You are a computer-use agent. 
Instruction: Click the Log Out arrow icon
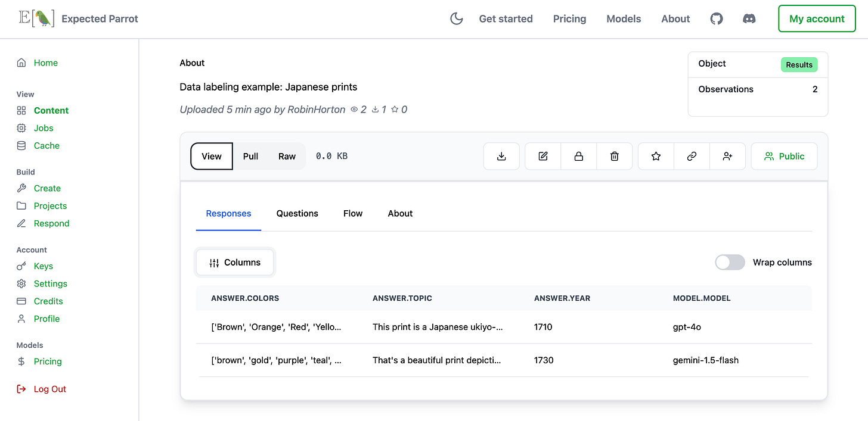(x=21, y=389)
